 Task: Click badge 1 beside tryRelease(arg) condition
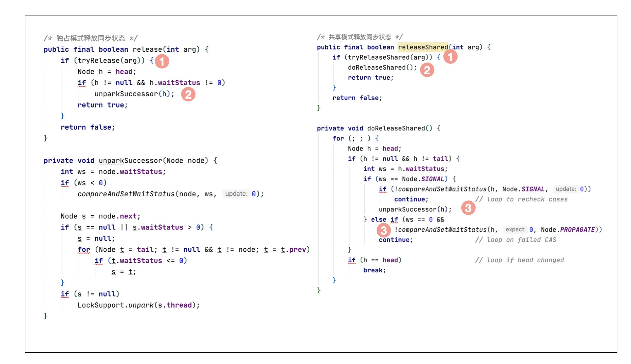(x=162, y=61)
